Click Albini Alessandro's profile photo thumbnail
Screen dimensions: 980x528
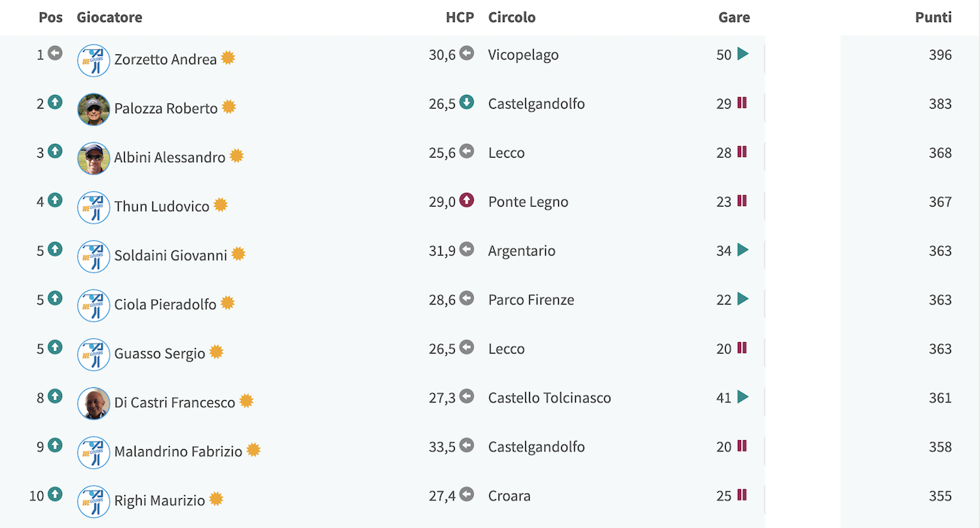[93, 158]
